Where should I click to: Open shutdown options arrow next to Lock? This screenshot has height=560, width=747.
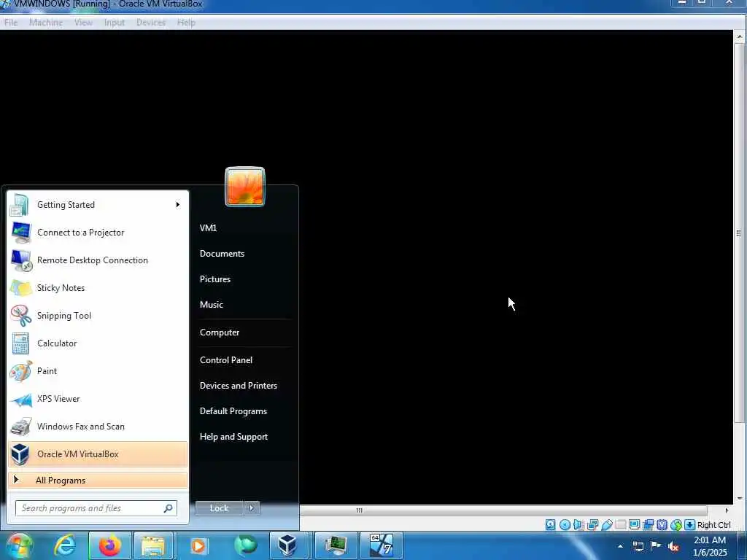pyautogui.click(x=252, y=508)
